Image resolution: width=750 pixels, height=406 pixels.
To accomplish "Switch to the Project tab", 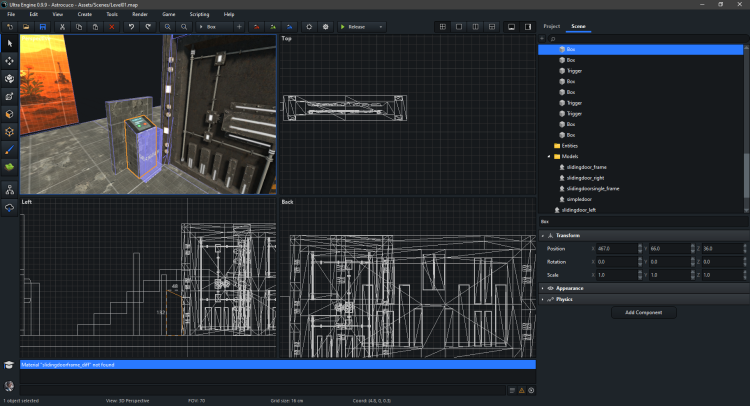I will click(551, 25).
